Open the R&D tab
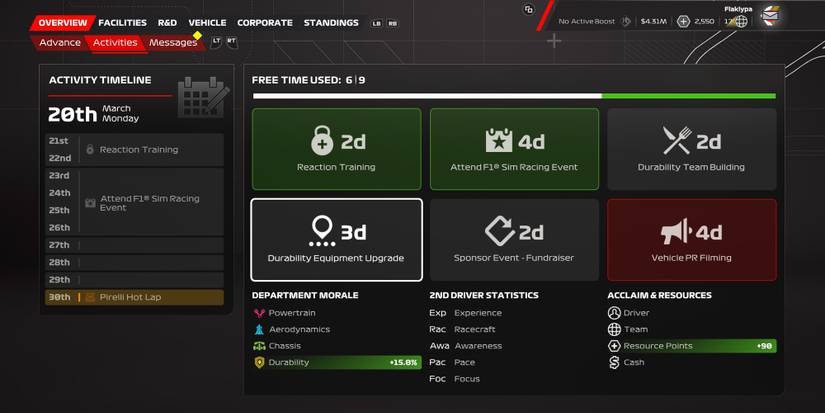Viewport: 825px width, 413px height. (x=167, y=23)
